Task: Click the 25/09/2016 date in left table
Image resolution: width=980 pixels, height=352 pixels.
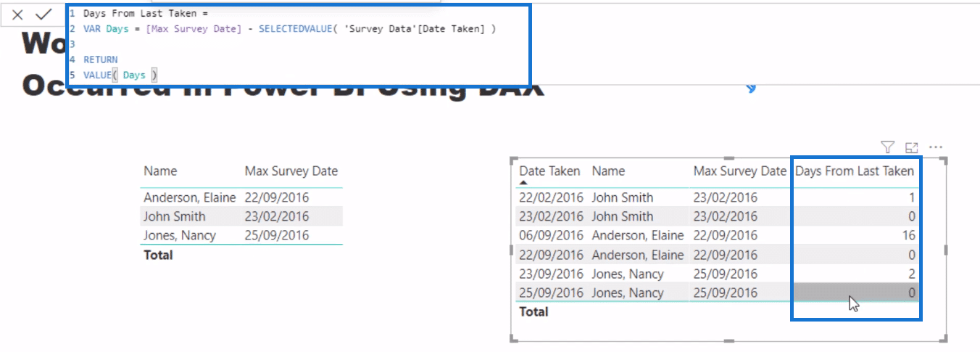Action: [x=277, y=235]
